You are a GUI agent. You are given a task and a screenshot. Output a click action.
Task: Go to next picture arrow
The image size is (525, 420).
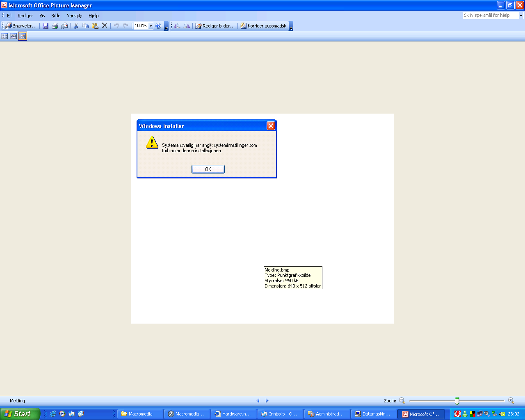point(267,401)
